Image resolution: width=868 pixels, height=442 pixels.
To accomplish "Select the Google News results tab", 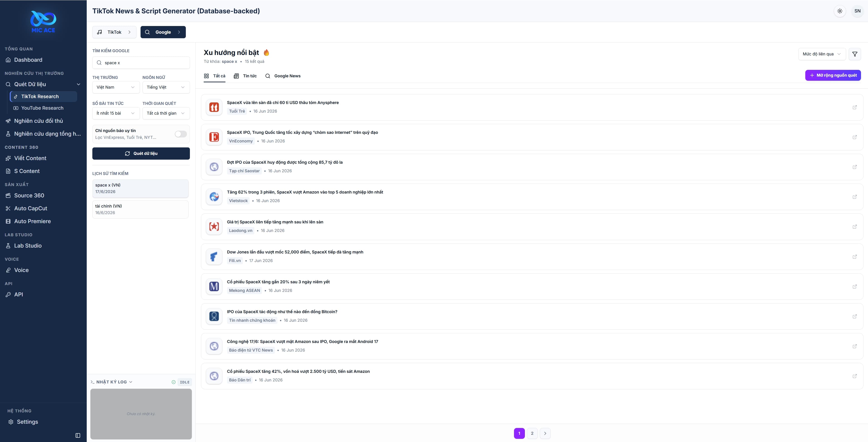I will coord(283,76).
